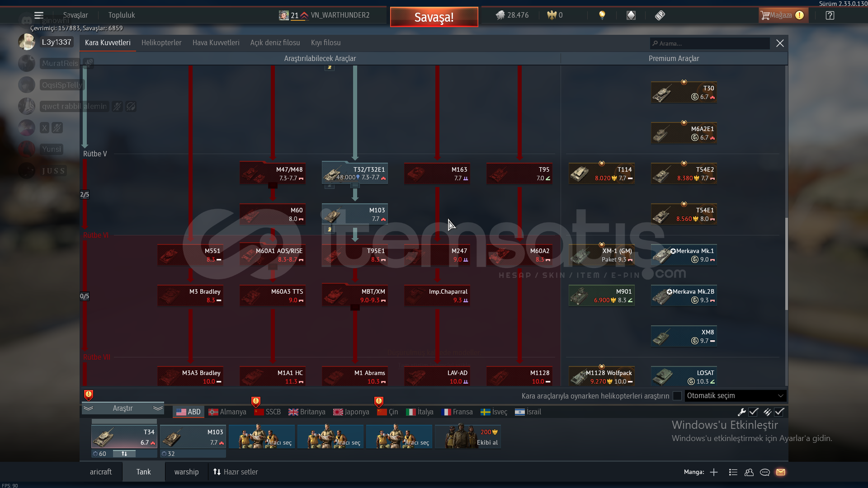
Task: Click the research tree vertical scrollbar
Action: [x=786, y=264]
